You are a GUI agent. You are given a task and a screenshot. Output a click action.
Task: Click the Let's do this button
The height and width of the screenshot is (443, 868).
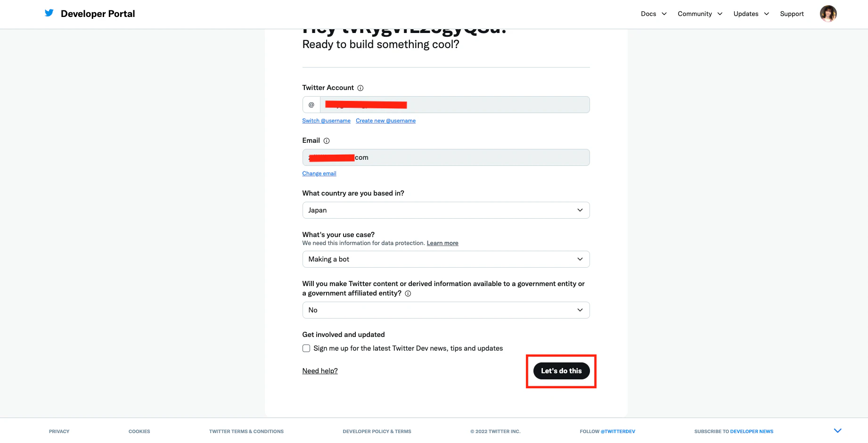coord(561,371)
